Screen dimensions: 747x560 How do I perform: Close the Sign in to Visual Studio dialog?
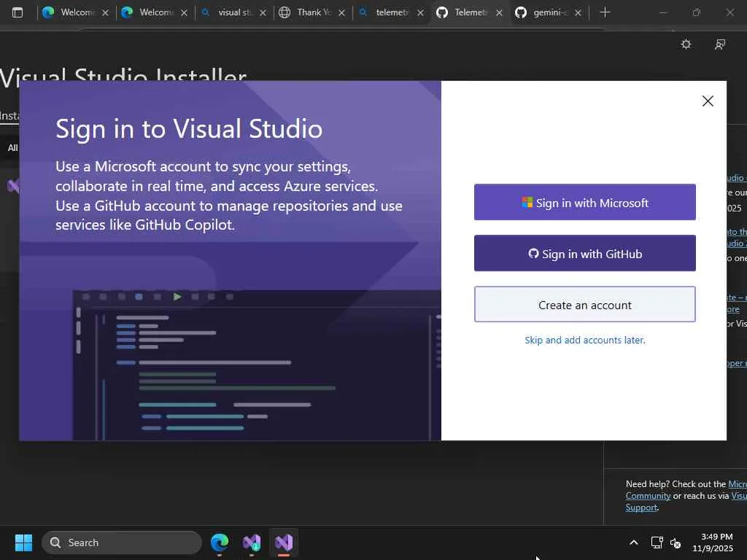pyautogui.click(x=708, y=101)
